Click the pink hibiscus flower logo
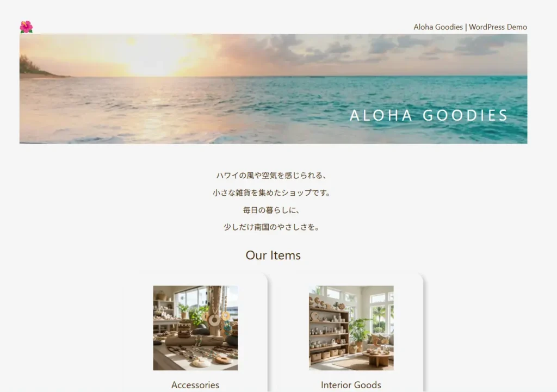The height and width of the screenshot is (392, 557). pos(26,27)
